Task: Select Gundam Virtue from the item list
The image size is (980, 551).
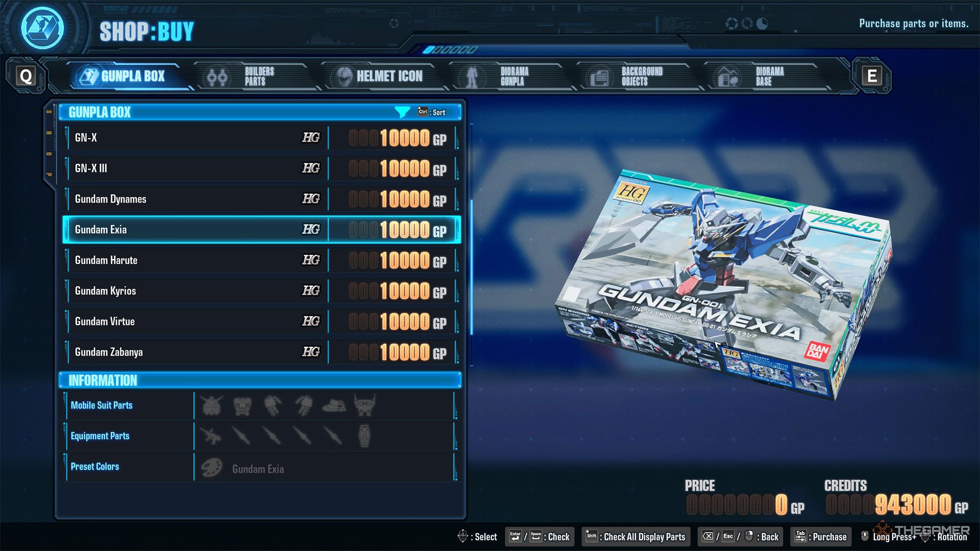Action: [x=262, y=321]
